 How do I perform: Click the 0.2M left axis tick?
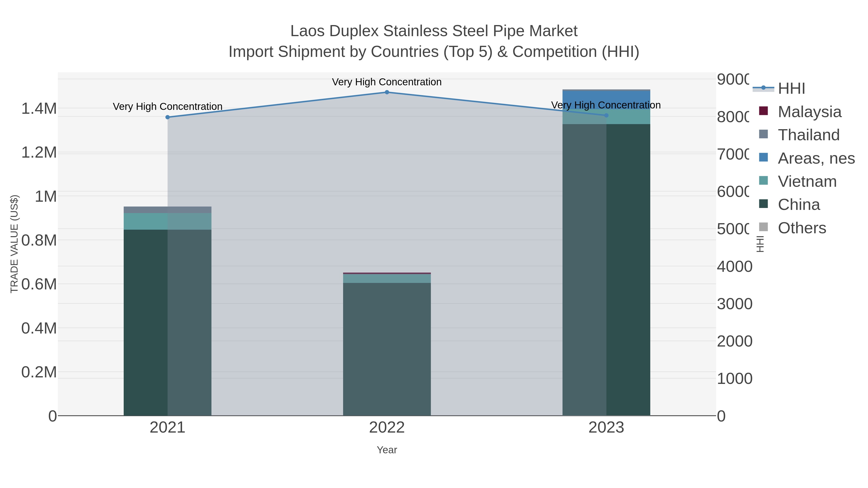[39, 372]
